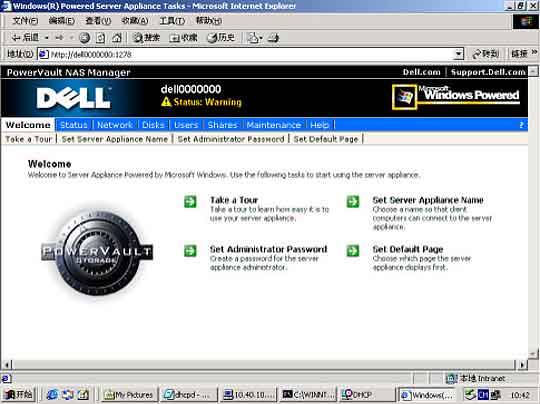Click Set Administrator Password in sub-navigation bar
The image size is (540, 404).
tap(231, 139)
